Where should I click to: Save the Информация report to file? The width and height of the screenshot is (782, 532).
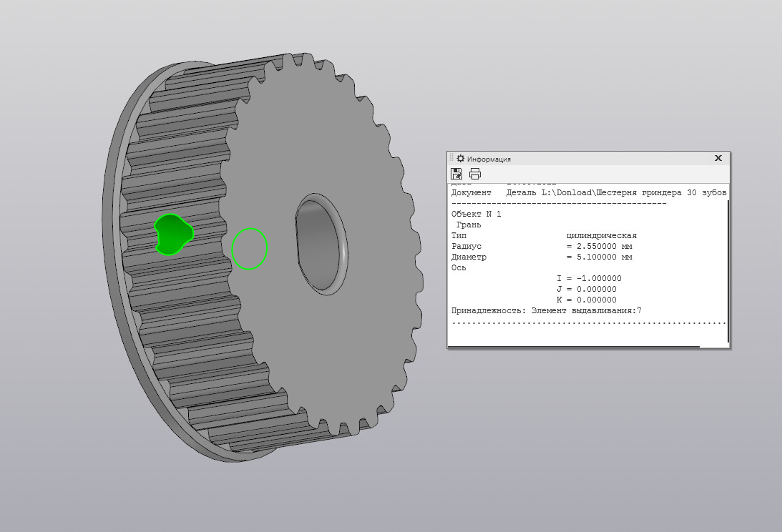(456, 174)
